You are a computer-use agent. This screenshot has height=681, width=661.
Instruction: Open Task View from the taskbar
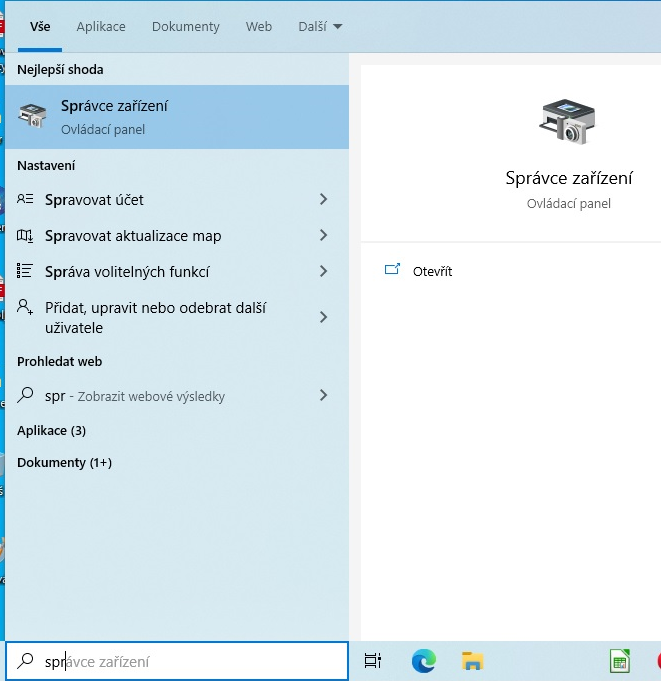point(373,661)
